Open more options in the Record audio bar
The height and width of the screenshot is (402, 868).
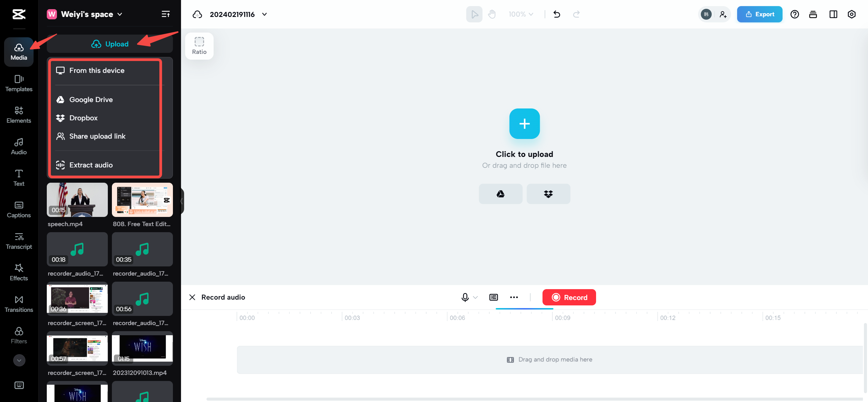pos(514,297)
